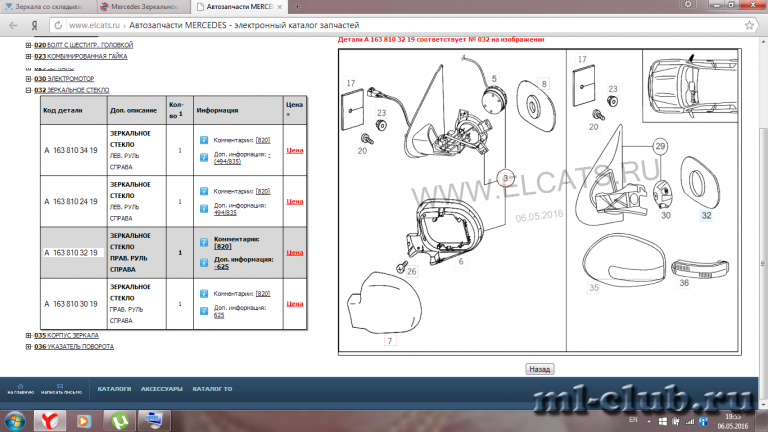Open the Аксессуары footer menu
Viewport: 768px width, 432px height.
tap(162, 389)
